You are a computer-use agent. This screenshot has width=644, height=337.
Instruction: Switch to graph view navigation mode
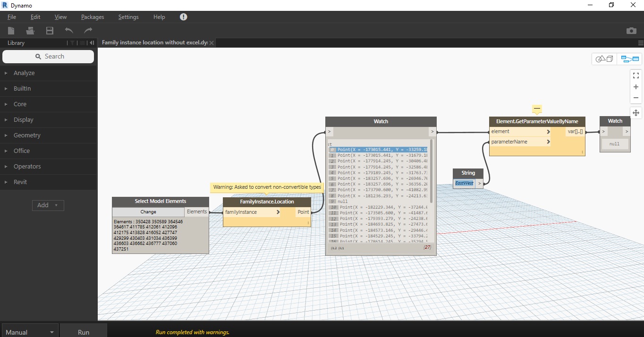click(x=630, y=59)
